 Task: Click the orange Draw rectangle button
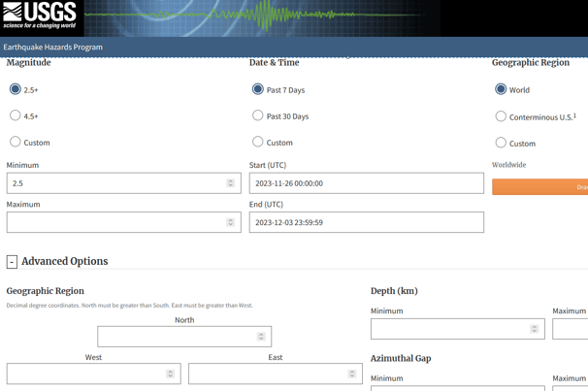[x=540, y=186]
